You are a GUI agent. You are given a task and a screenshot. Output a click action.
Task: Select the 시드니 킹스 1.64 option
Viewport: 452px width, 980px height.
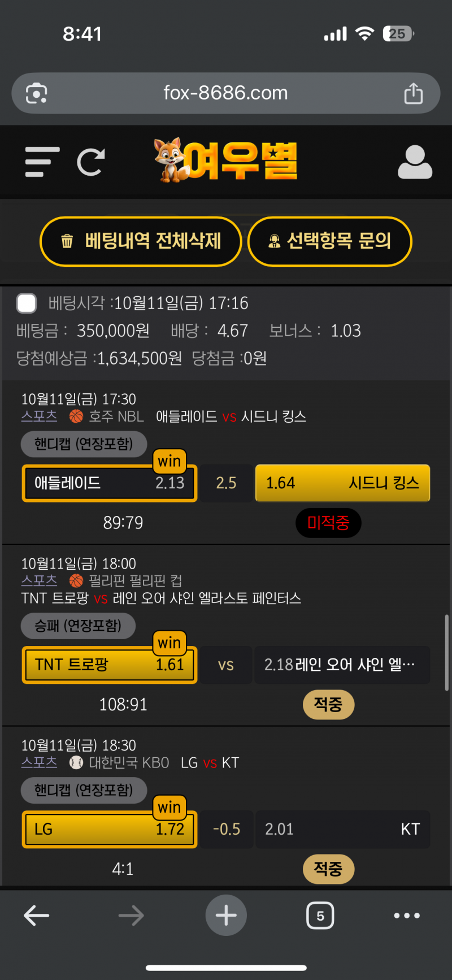342,483
